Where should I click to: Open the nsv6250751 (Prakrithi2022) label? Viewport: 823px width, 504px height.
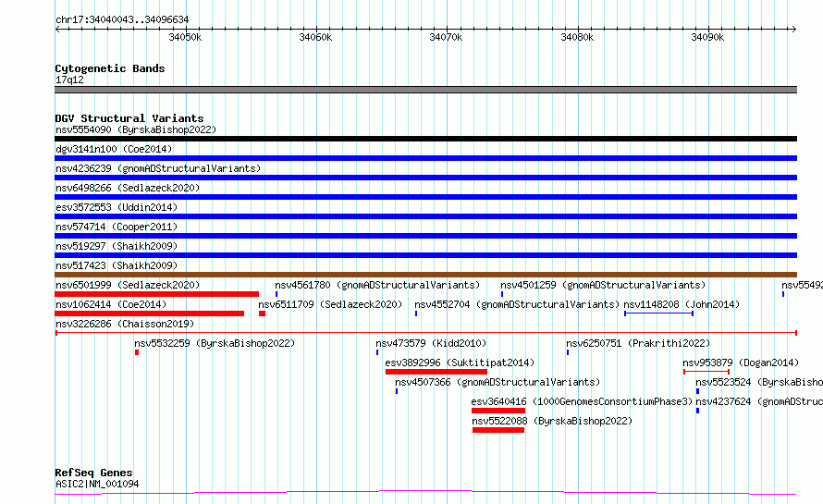click(638, 343)
